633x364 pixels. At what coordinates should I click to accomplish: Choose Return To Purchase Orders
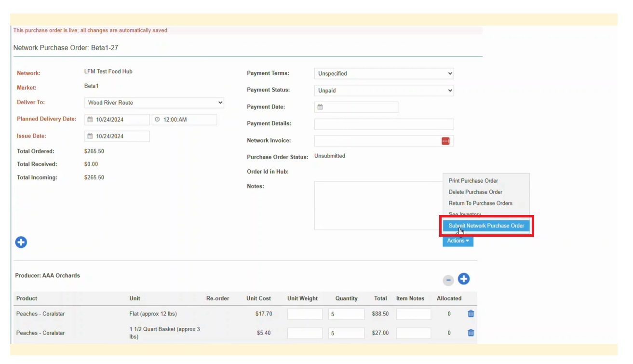pos(480,203)
